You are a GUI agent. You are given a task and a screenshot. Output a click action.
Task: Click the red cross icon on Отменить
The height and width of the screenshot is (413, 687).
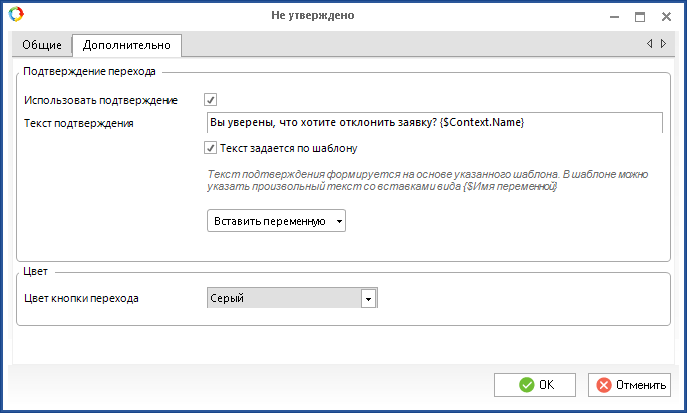[602, 384]
